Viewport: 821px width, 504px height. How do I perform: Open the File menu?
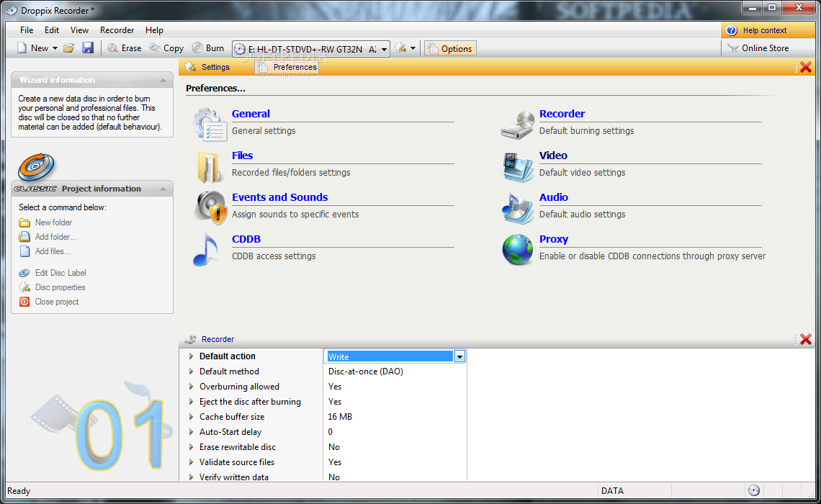pyautogui.click(x=27, y=30)
